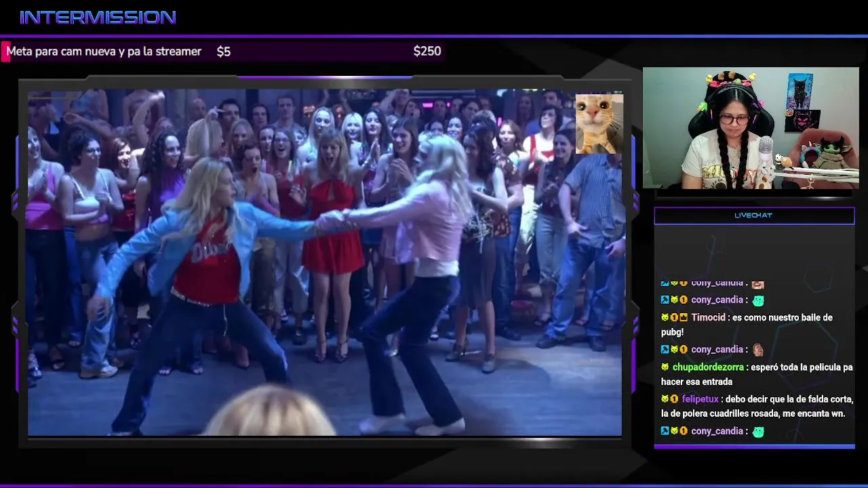This screenshot has width=868, height=488.
Task: Click the teal cat emote below felipetux's message
Action: click(x=758, y=431)
